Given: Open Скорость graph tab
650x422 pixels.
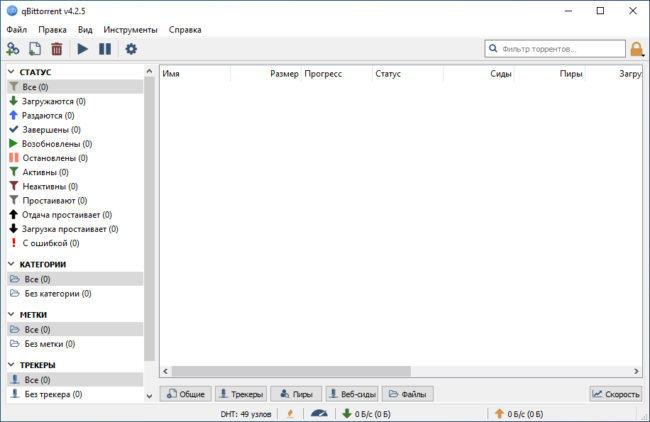Looking at the screenshot, I should [616, 394].
